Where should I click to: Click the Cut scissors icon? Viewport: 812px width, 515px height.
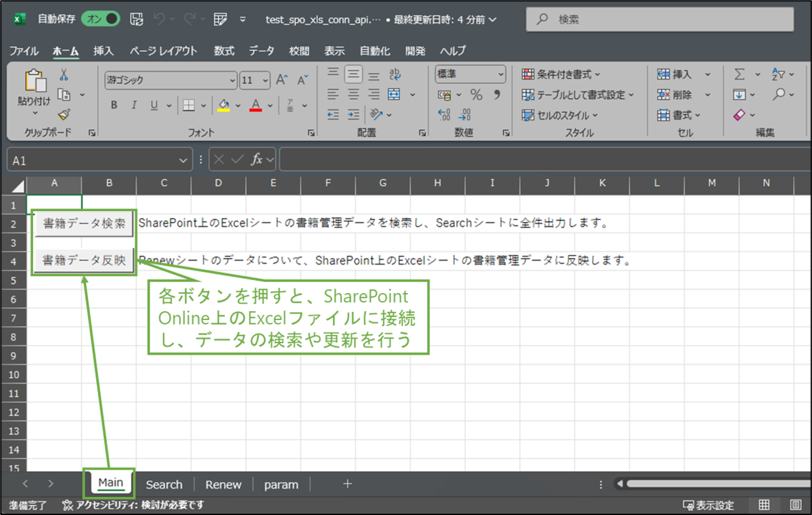(64, 74)
